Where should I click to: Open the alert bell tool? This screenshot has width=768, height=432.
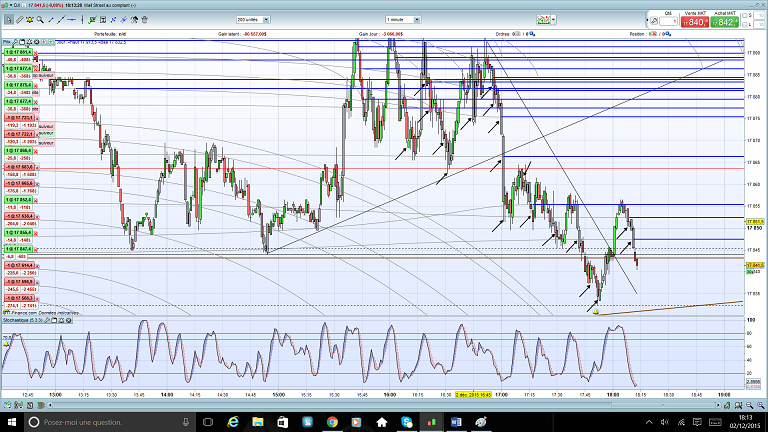pos(30,20)
